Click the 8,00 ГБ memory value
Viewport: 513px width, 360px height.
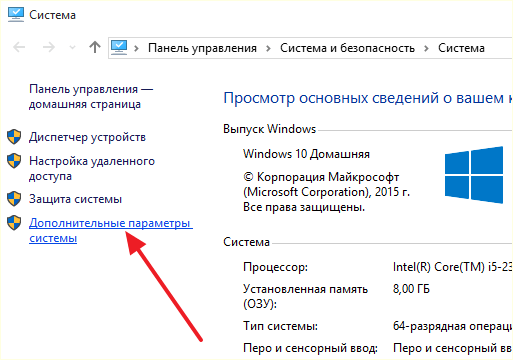pyautogui.click(x=411, y=289)
